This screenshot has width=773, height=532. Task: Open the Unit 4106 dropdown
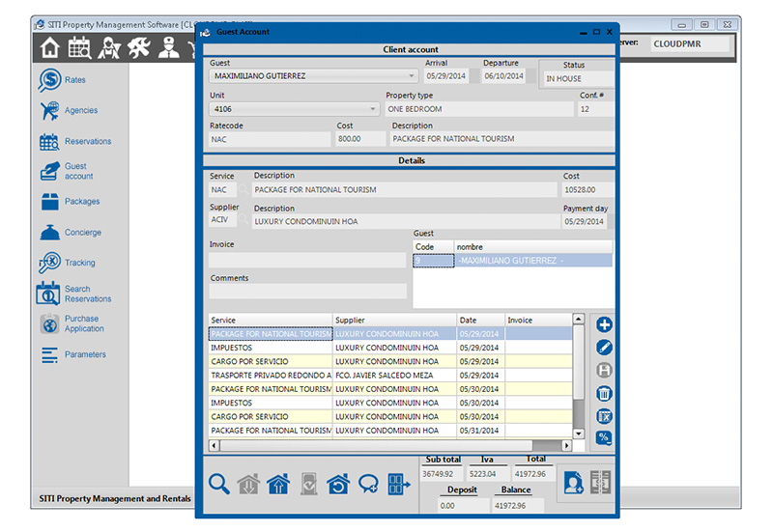[373, 110]
